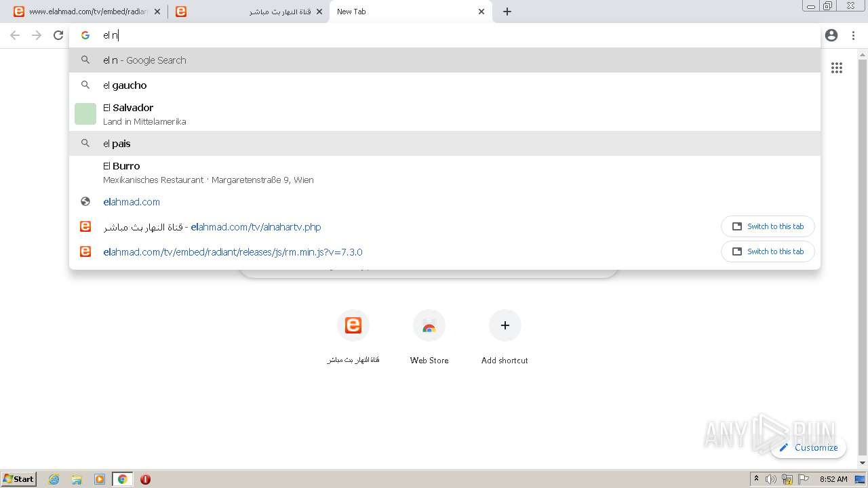Choose the 'el pais' suggestion
This screenshot has width=868, height=488.
[445, 144]
